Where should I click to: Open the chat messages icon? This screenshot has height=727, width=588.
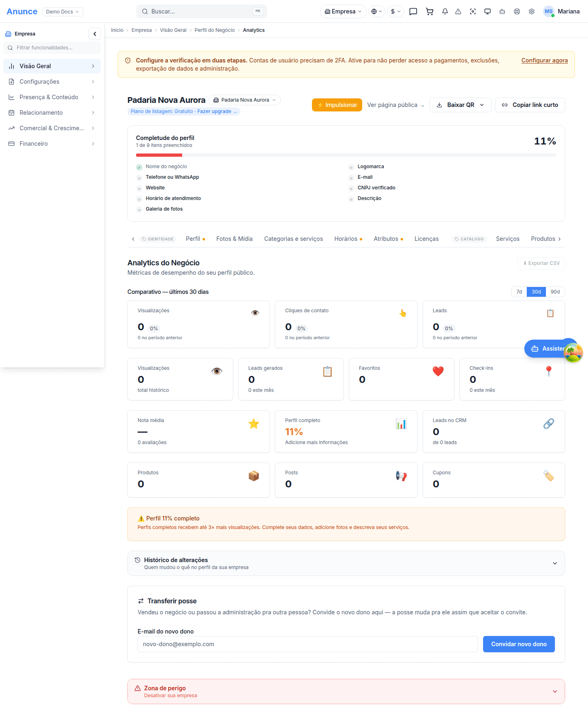413,11
